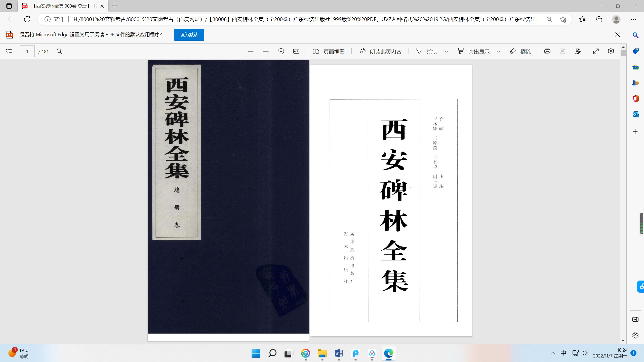Open the sidebar Games icon

635,83
